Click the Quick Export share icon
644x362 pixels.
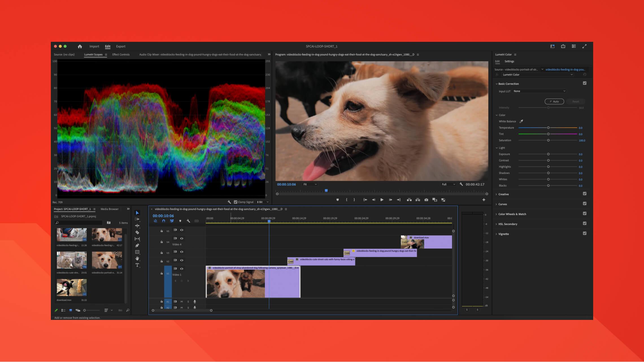pos(563,46)
